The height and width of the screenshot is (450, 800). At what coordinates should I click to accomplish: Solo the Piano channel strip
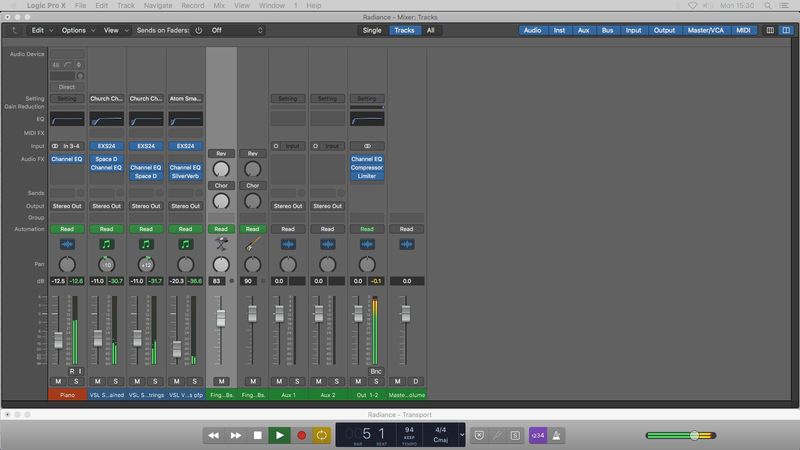coord(76,381)
